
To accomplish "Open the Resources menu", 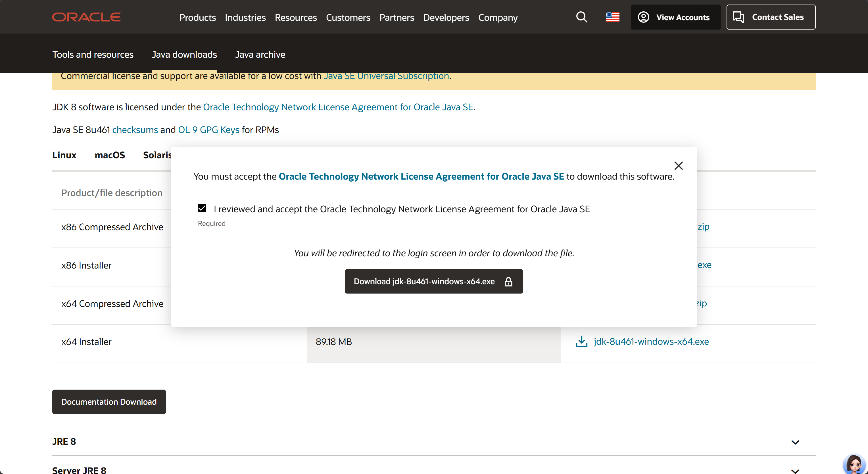I will 295,17.
